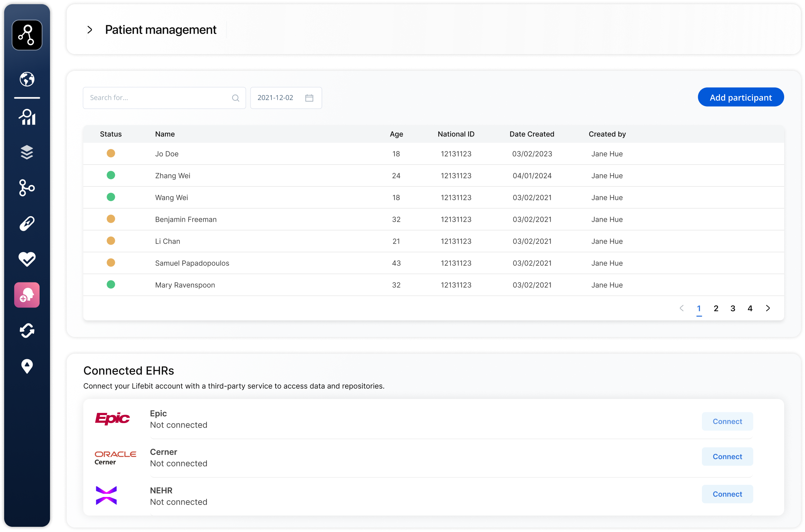Select page 2 in pagination
Viewport: 805px width, 532px height.
pos(716,309)
